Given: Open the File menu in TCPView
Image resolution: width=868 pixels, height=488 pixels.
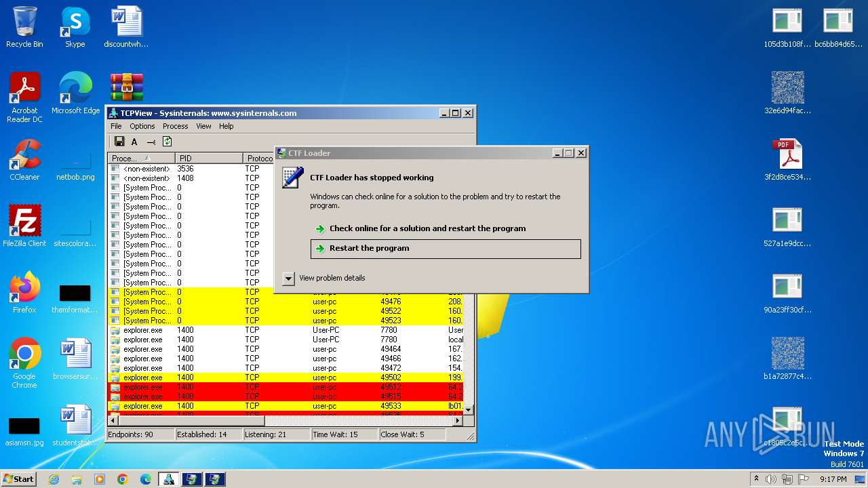Looking at the screenshot, I should pyautogui.click(x=116, y=126).
